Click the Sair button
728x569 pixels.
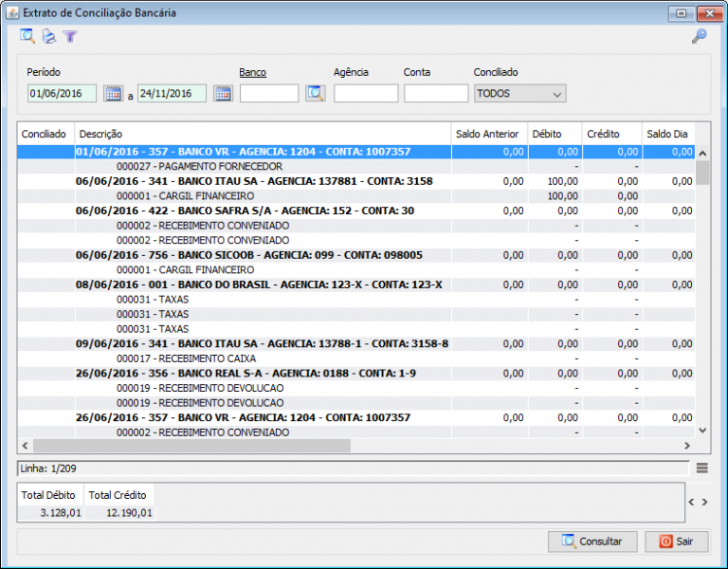[676, 541]
